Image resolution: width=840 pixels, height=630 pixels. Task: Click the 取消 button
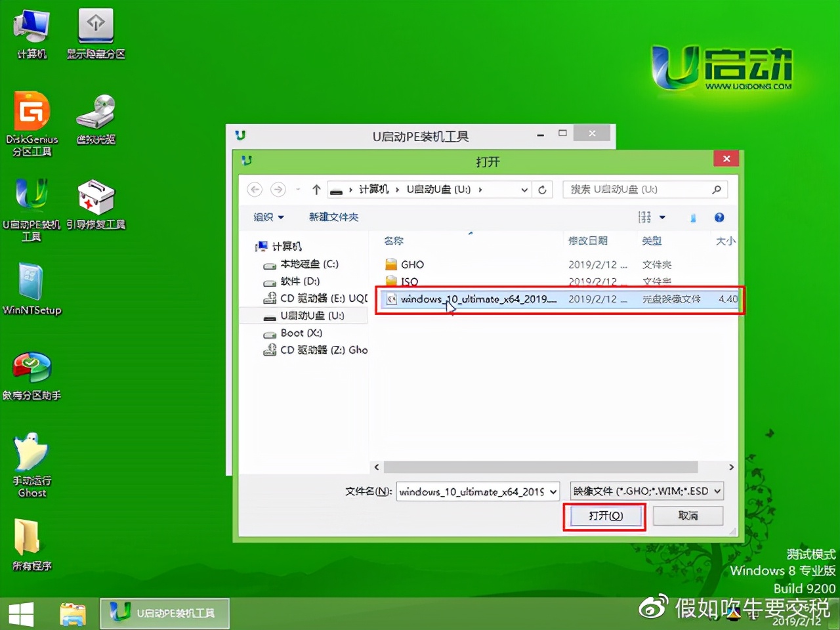(x=688, y=516)
